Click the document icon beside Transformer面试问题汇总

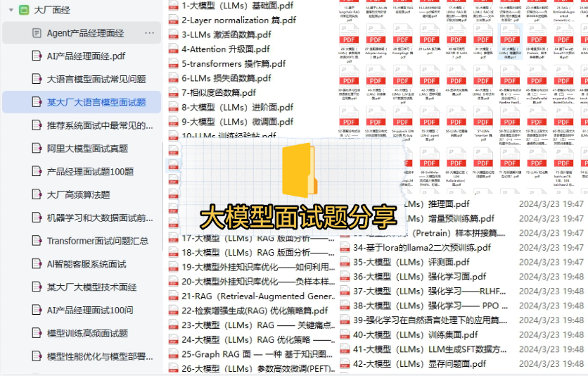pyautogui.click(x=37, y=241)
